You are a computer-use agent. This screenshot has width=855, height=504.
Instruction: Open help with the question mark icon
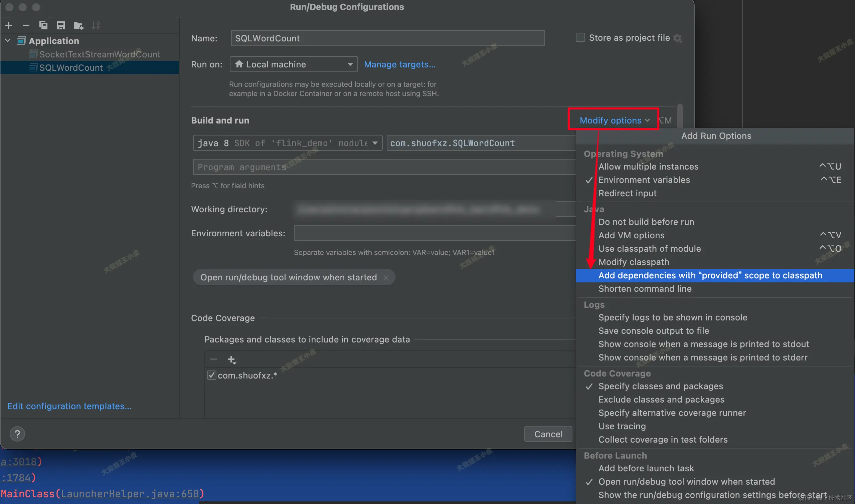pos(17,434)
